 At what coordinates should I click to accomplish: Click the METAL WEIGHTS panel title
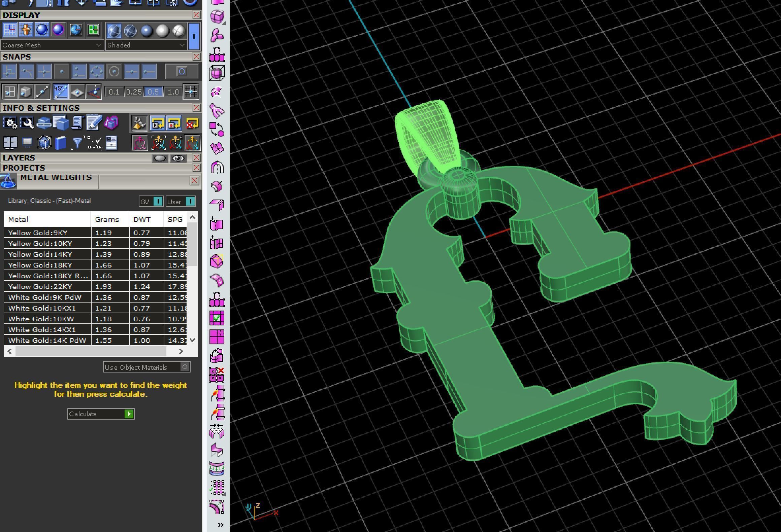tap(56, 178)
